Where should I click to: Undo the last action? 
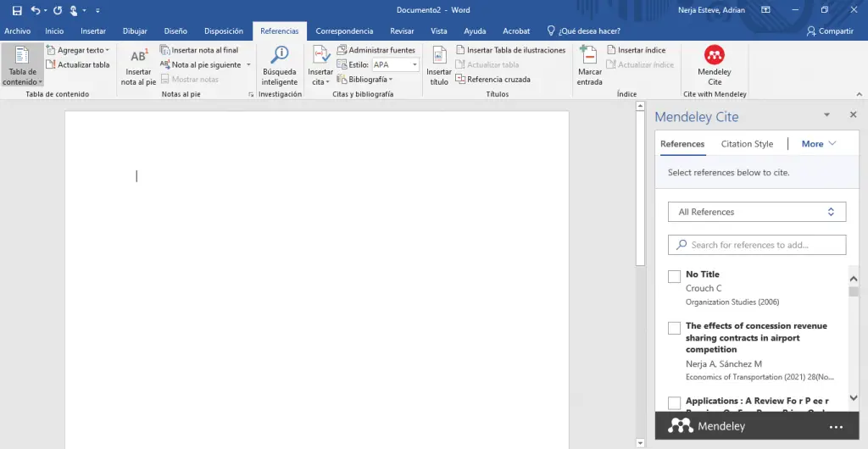coord(35,10)
